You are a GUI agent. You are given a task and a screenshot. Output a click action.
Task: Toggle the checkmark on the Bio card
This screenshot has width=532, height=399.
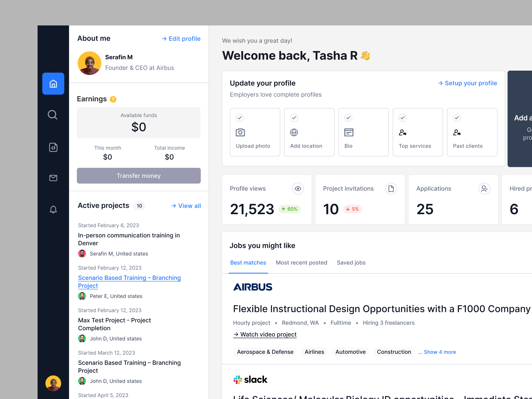348,118
